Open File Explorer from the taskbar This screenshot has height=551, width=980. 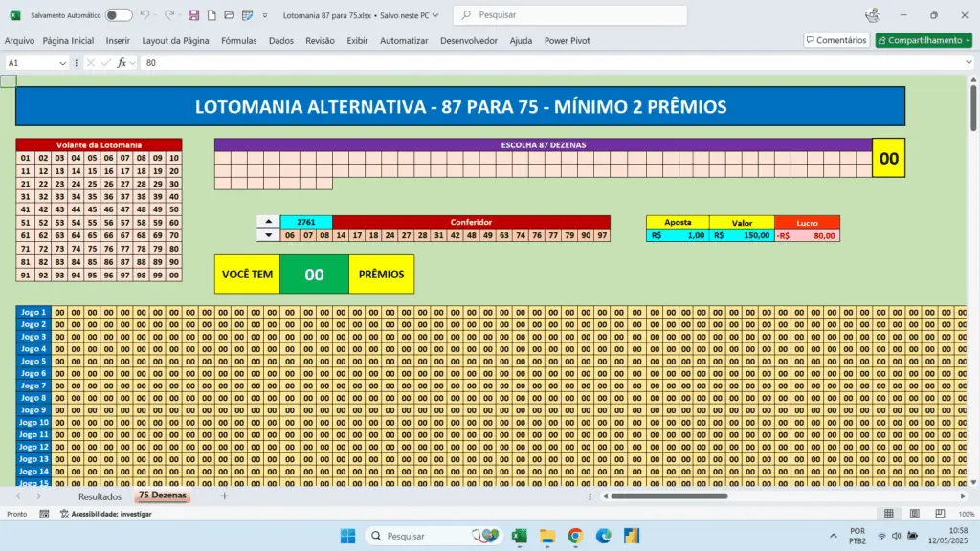point(547,536)
